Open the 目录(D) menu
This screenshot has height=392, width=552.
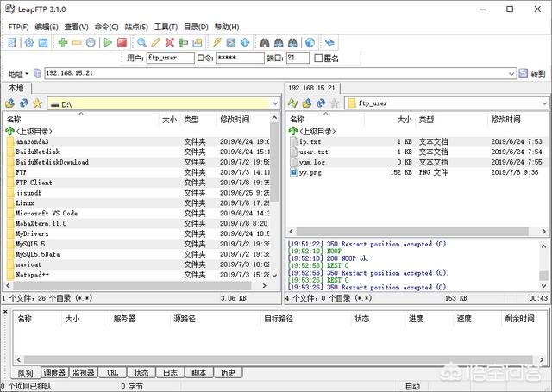[196, 27]
